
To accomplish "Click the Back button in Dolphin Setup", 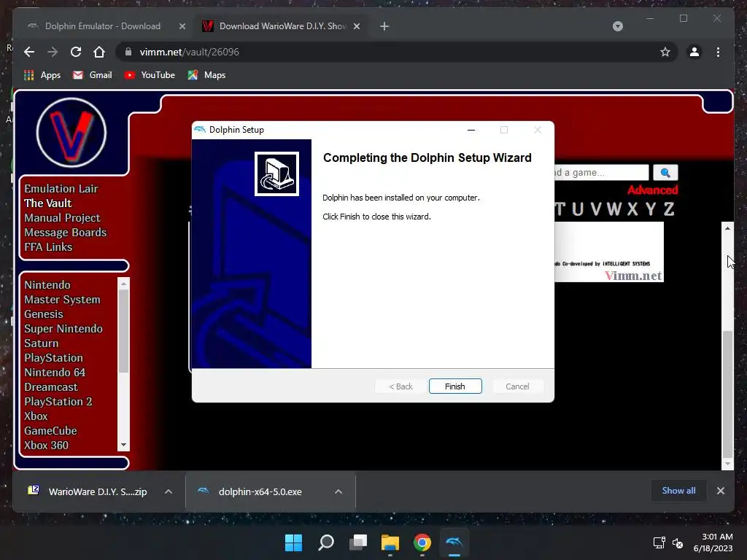I will (x=400, y=386).
